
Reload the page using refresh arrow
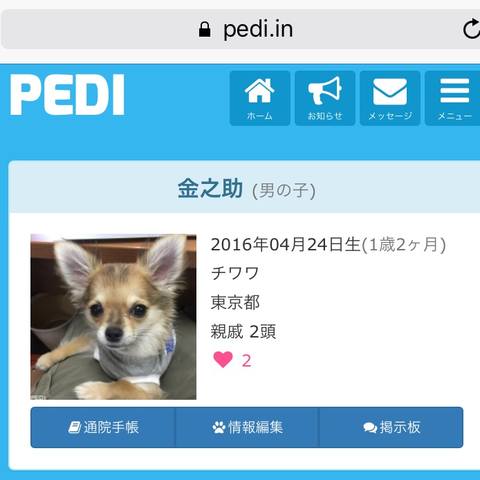tap(471, 29)
